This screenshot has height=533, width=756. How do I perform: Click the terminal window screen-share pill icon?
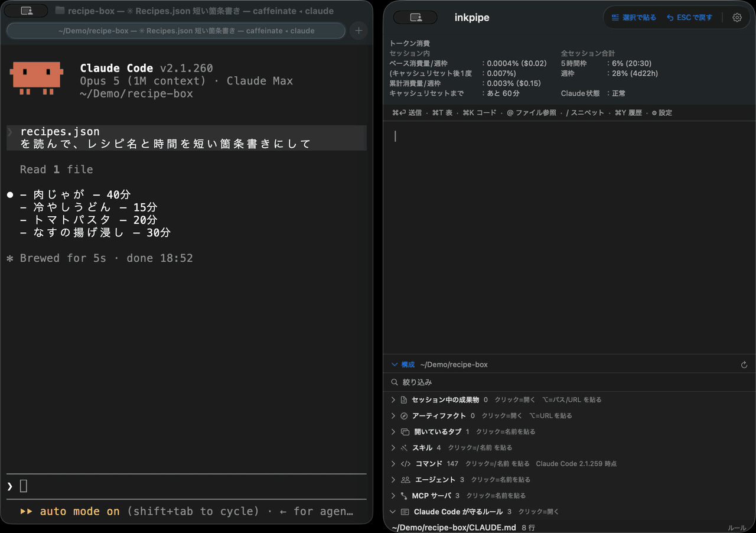pos(27,11)
